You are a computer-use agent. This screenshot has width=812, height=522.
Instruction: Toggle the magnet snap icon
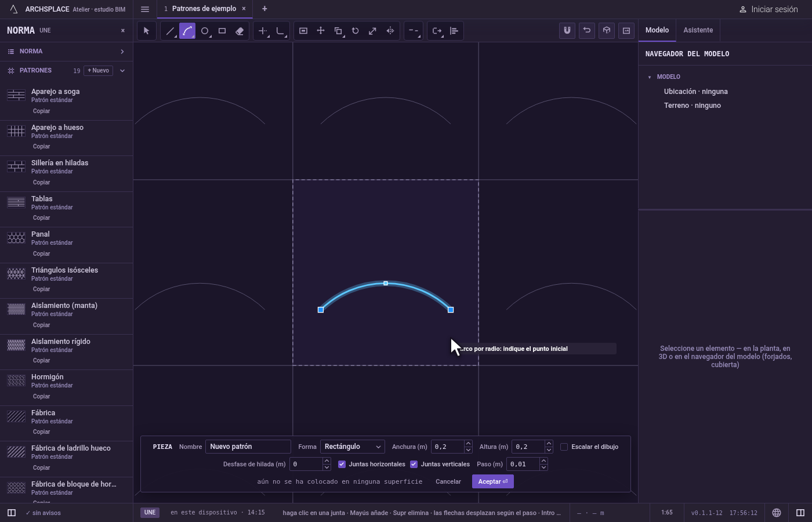click(567, 31)
